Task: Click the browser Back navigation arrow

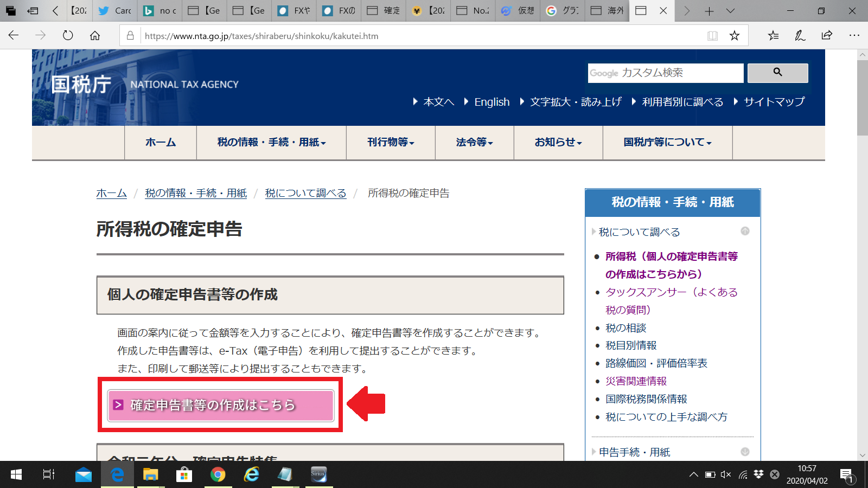Action: tap(12, 36)
